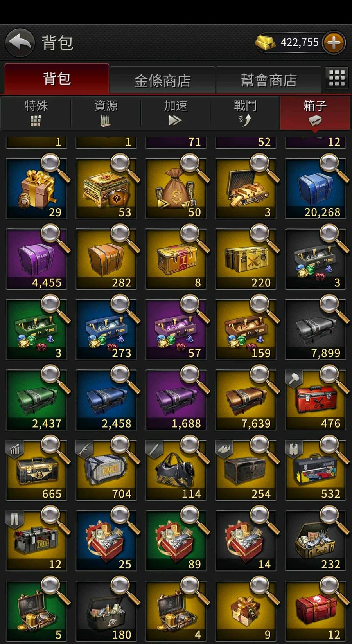Select the gray case with 7,899
This screenshot has width=352, height=644.
pos(315,329)
